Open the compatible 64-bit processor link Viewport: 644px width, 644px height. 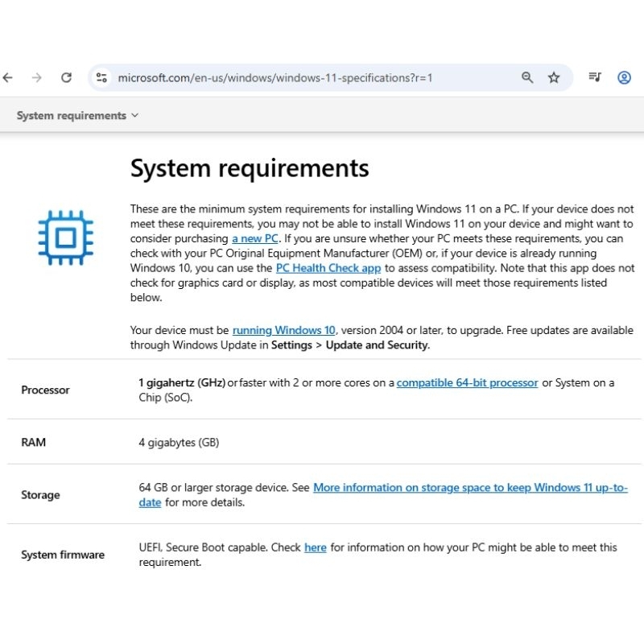[x=467, y=383]
